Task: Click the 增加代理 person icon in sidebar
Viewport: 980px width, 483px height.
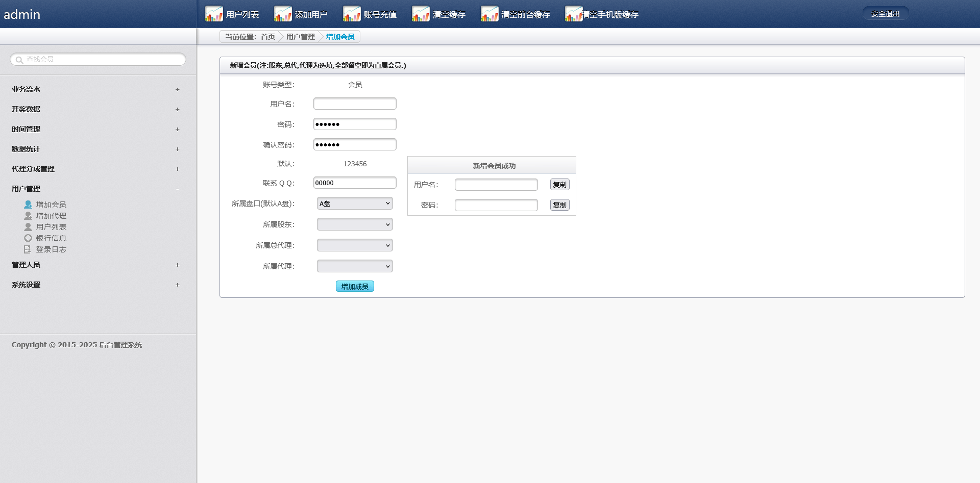Action: pyautogui.click(x=28, y=216)
